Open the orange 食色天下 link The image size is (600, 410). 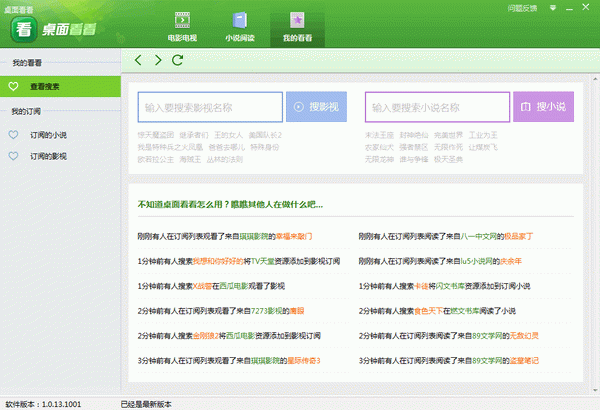coord(429,311)
